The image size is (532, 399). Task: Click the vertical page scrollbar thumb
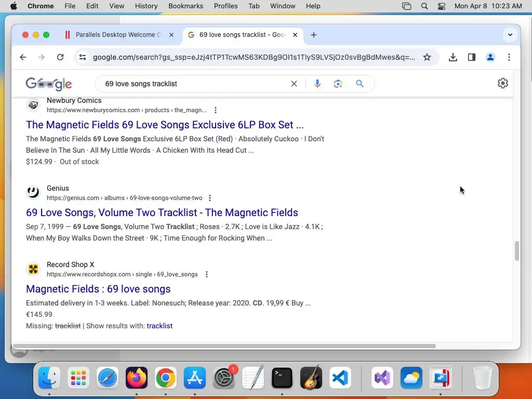517,251
